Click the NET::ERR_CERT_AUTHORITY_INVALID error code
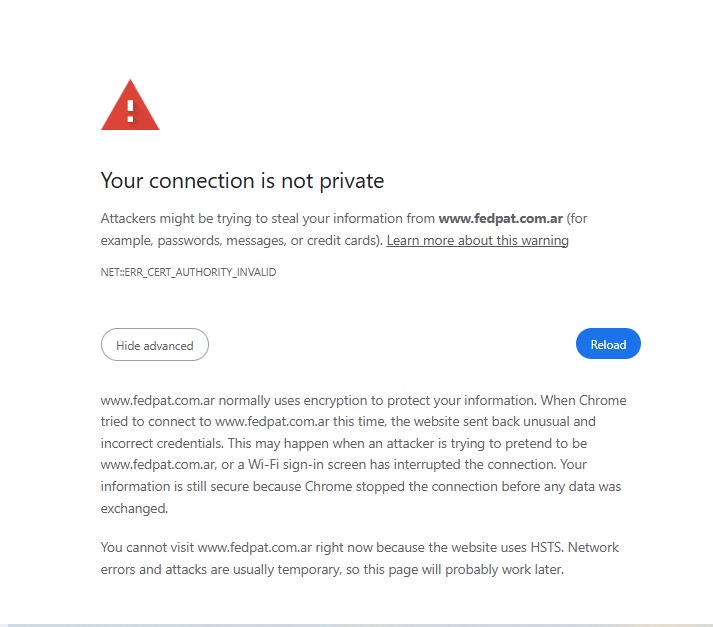Viewport: 713px width, 627px height. (188, 272)
